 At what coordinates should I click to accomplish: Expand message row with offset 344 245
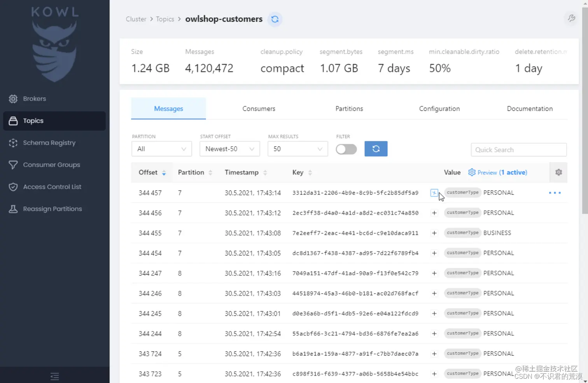[x=434, y=313]
